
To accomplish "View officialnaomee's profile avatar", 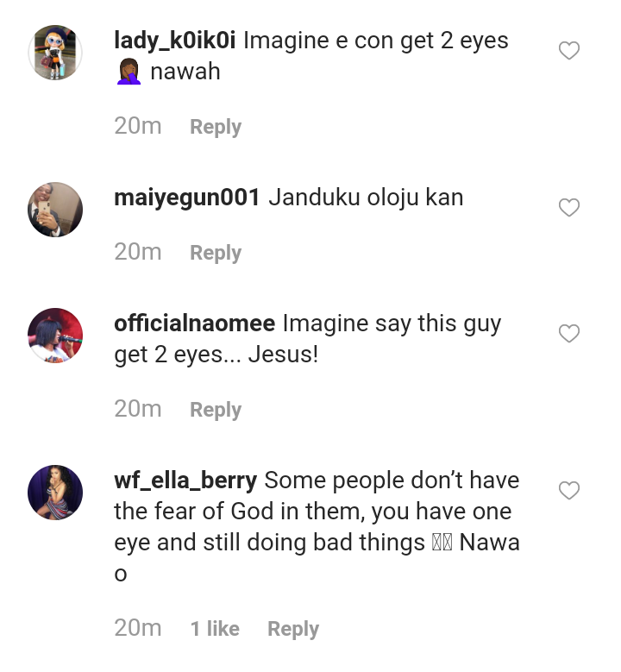I will [55, 336].
